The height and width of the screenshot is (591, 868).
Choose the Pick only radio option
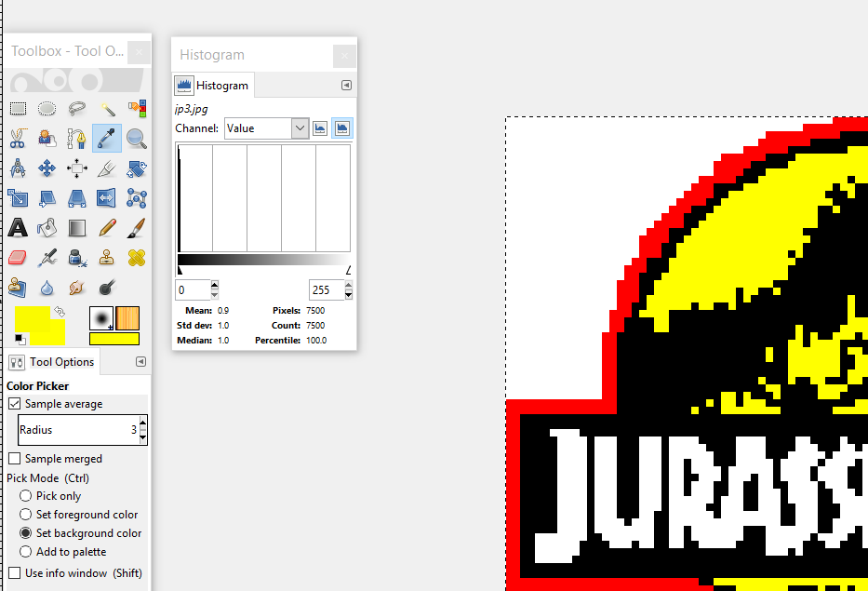25,496
